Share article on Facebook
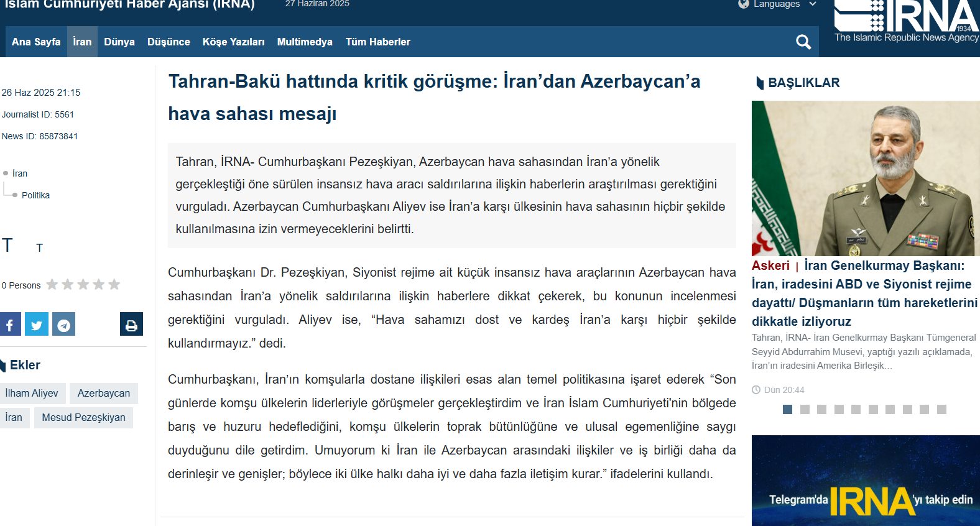Image resolution: width=980 pixels, height=526 pixels. pyautogui.click(x=10, y=324)
